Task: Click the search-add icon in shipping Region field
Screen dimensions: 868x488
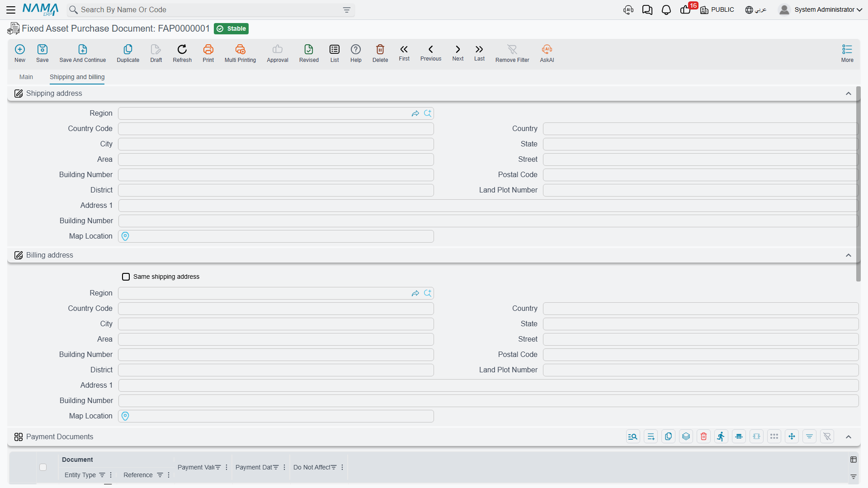Action: [428, 113]
